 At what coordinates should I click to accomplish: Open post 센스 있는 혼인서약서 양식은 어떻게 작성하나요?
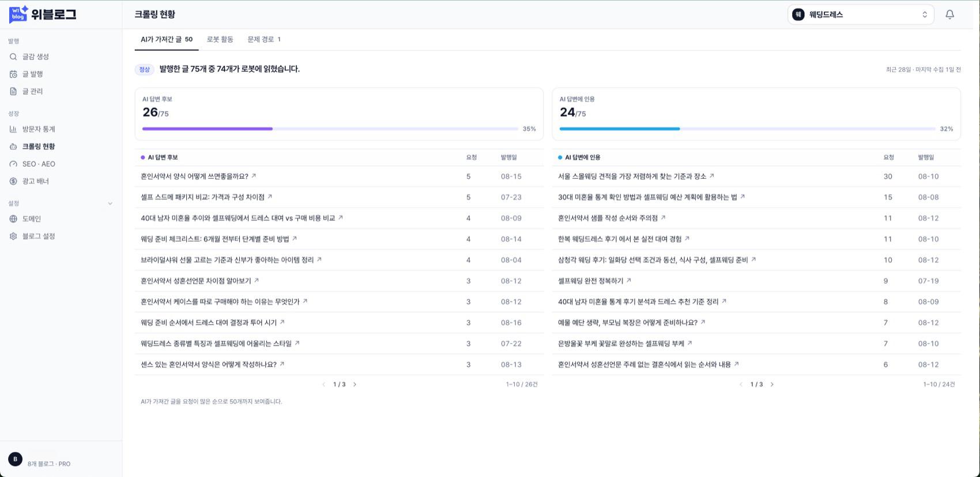click(x=209, y=365)
